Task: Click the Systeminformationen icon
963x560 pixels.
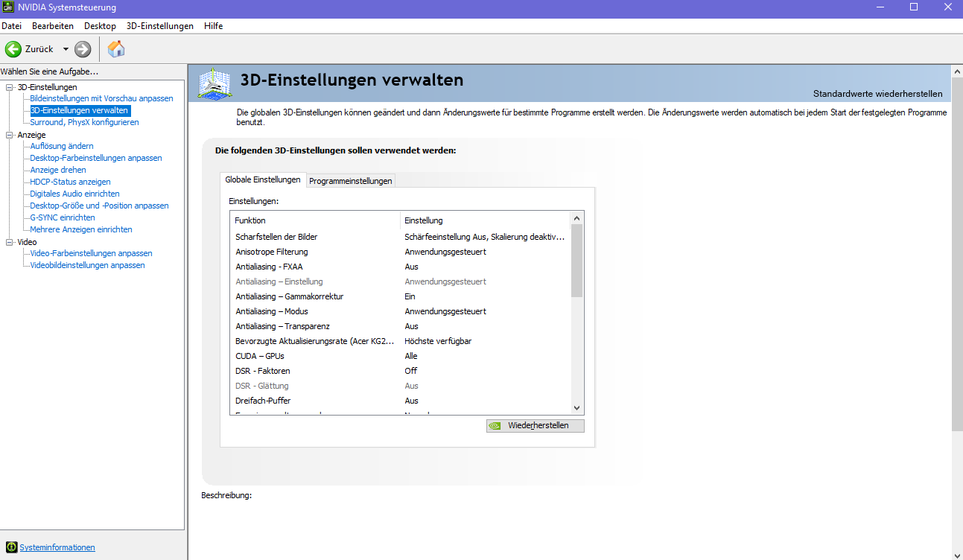Action: click(x=11, y=547)
